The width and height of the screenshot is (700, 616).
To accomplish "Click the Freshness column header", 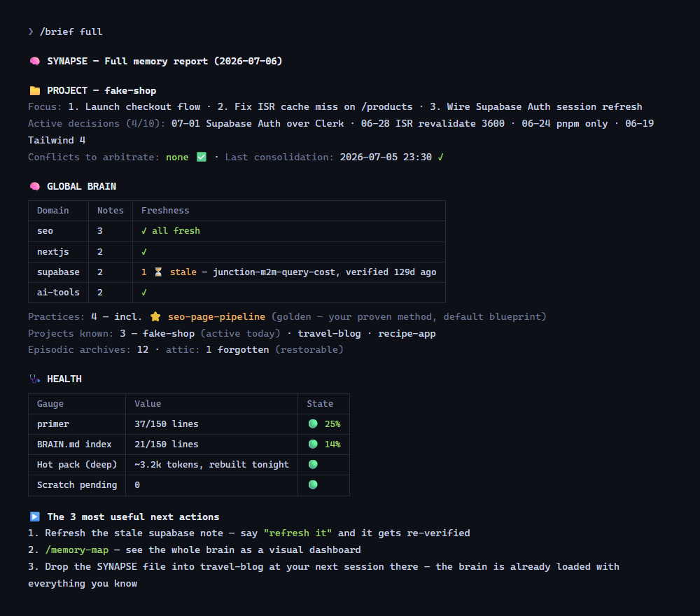I will tap(165, 211).
